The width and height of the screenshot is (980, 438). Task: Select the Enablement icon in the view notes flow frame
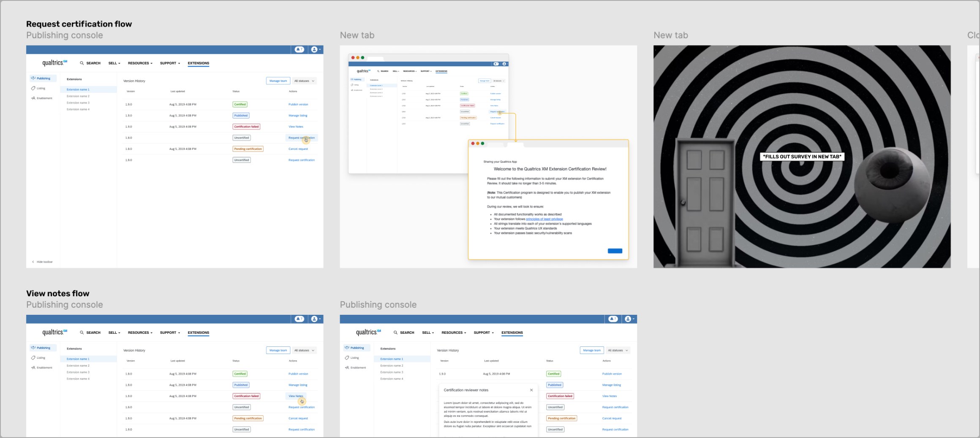point(33,368)
